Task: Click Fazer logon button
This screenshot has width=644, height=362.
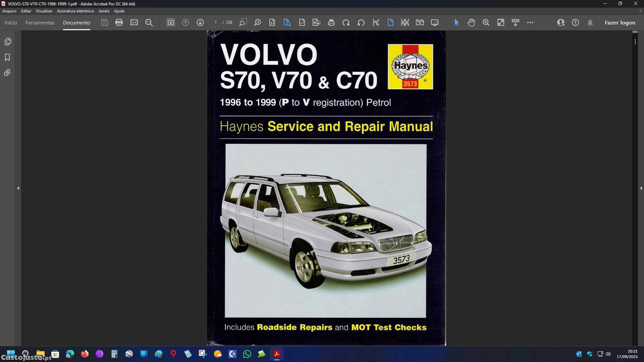Action: [x=620, y=23]
